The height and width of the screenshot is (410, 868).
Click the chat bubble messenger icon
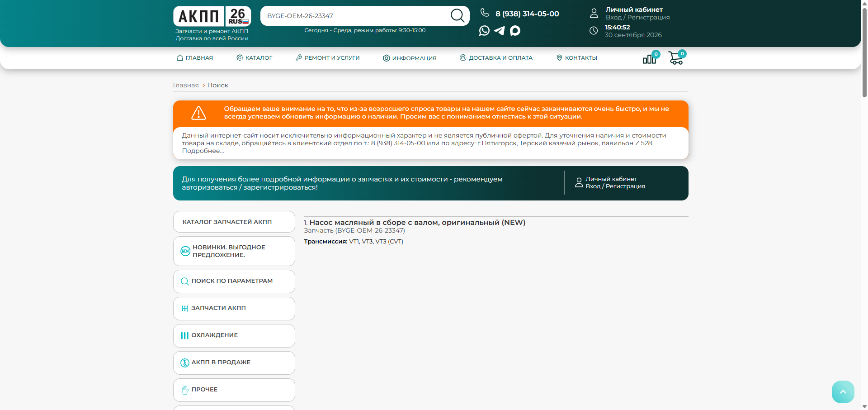[x=515, y=31]
